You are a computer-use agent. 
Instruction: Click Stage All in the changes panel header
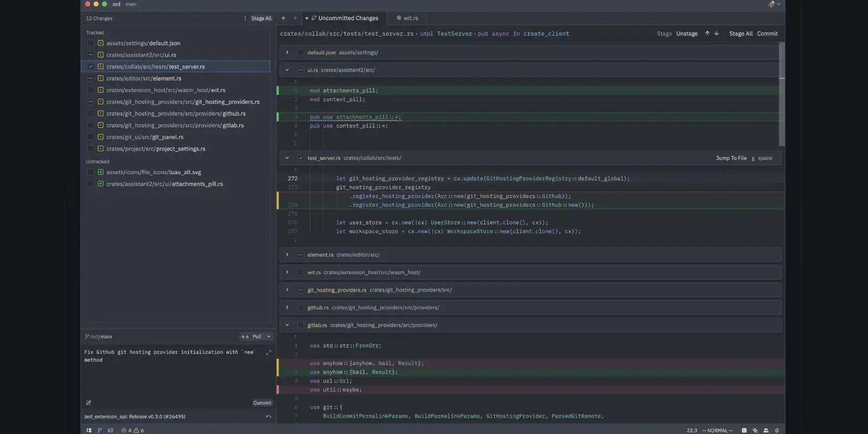pyautogui.click(x=261, y=18)
